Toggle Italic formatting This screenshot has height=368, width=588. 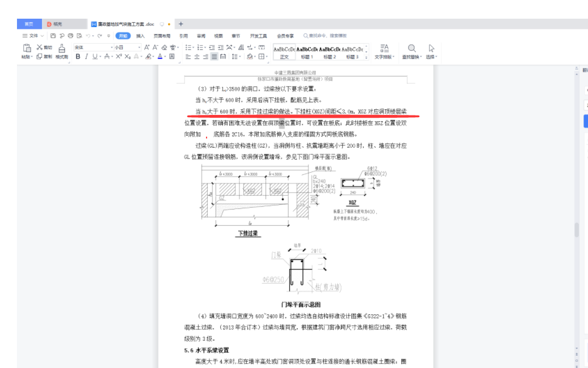coord(87,57)
